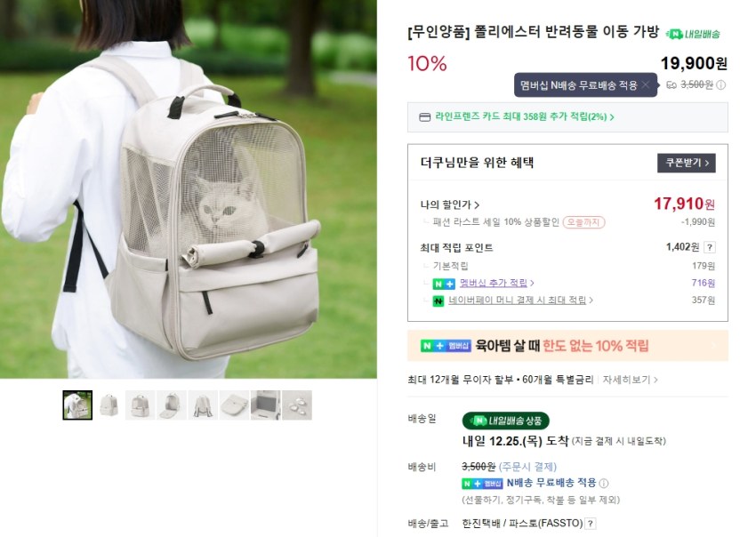Viewport: 756px width, 537px height.
Task: Click 자세히보기 for installment info
Action: 630,380
